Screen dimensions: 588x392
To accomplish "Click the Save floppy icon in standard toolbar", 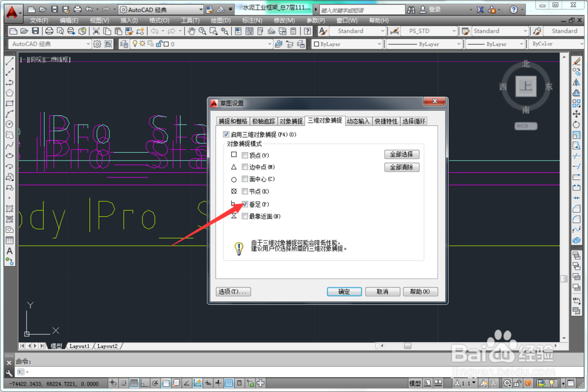I will 35,31.
